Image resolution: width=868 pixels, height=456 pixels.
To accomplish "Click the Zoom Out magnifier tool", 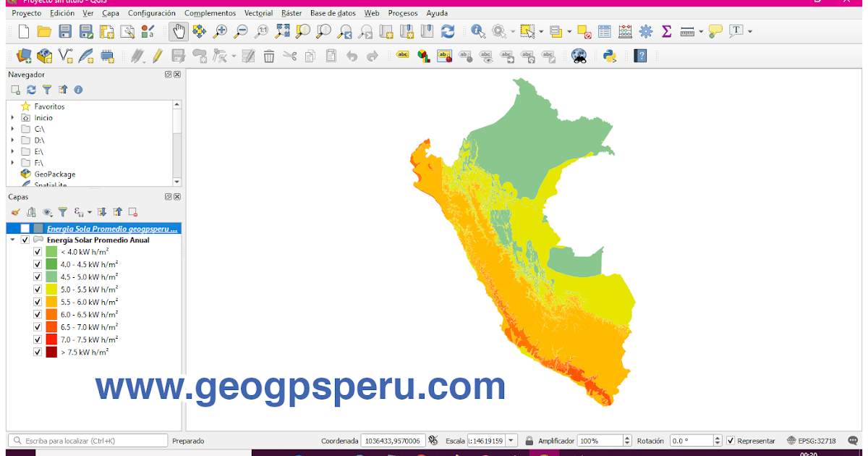I will tap(241, 31).
